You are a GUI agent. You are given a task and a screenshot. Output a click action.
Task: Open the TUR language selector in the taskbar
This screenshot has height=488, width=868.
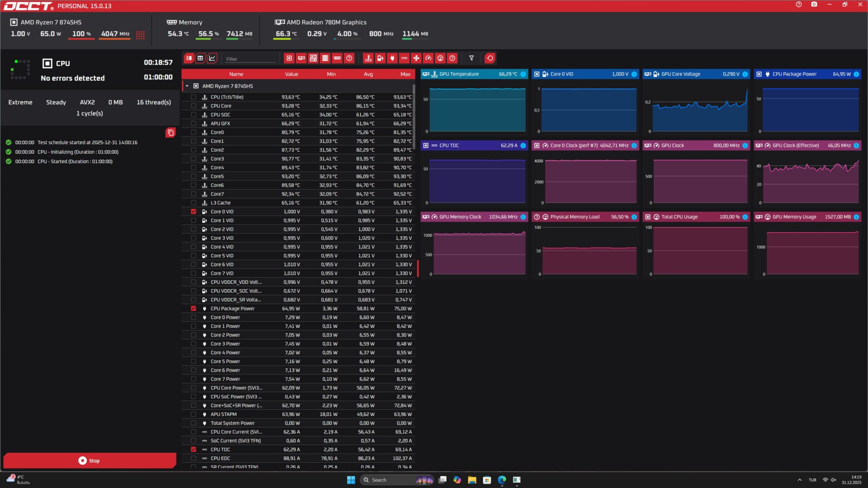(x=812, y=480)
